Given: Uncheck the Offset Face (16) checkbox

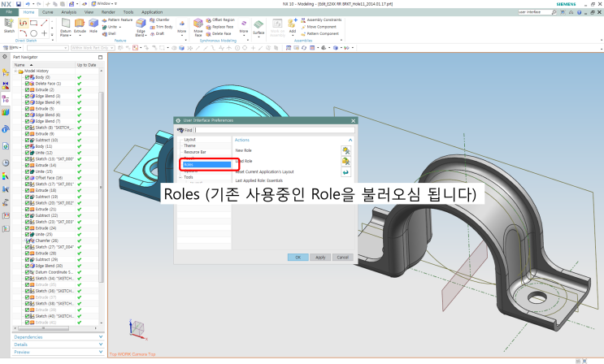Looking at the screenshot, I should [x=28, y=178].
